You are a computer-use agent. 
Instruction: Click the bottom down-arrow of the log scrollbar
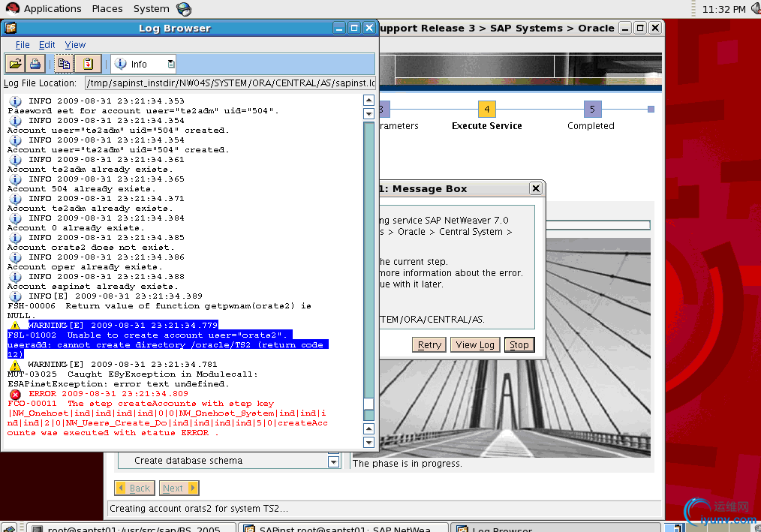(x=368, y=442)
